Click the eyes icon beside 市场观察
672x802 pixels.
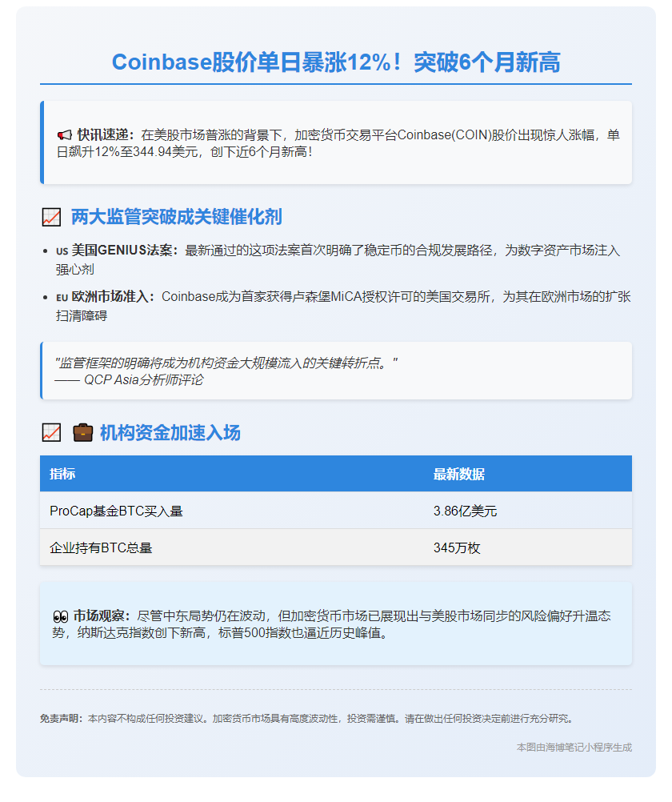tap(60, 616)
